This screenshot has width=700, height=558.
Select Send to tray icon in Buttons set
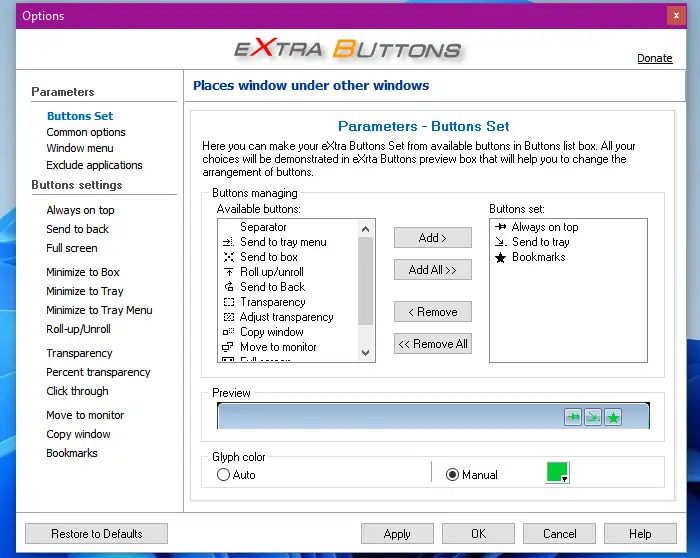point(500,242)
